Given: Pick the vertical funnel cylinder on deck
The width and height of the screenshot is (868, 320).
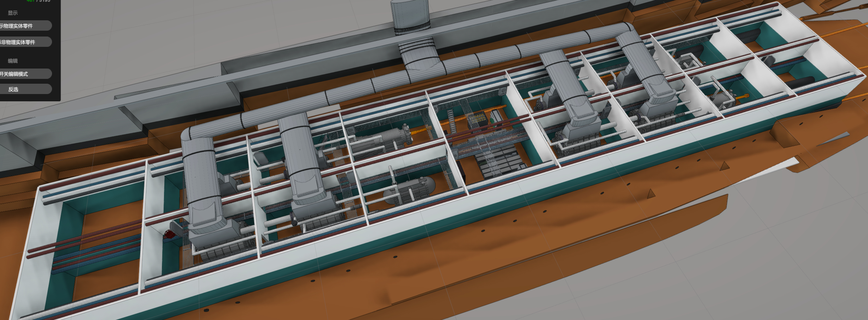Looking at the screenshot, I should 410,16.
